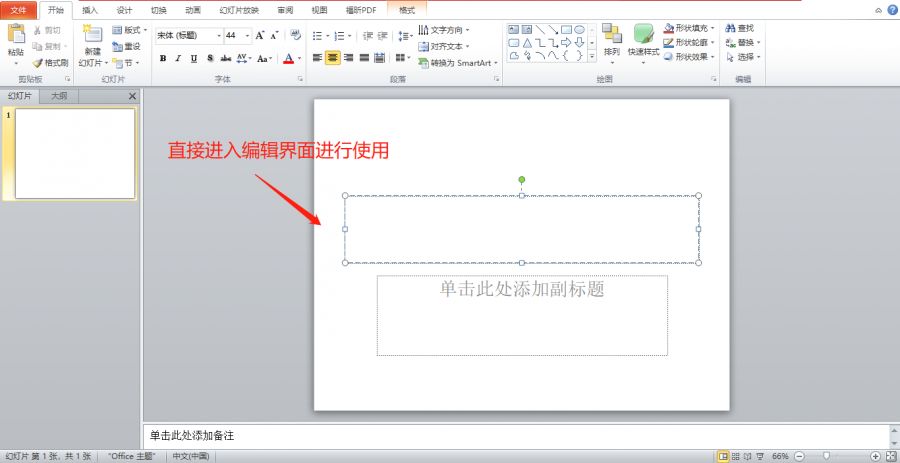
Task: Toggle center text alignment
Action: tap(333, 57)
